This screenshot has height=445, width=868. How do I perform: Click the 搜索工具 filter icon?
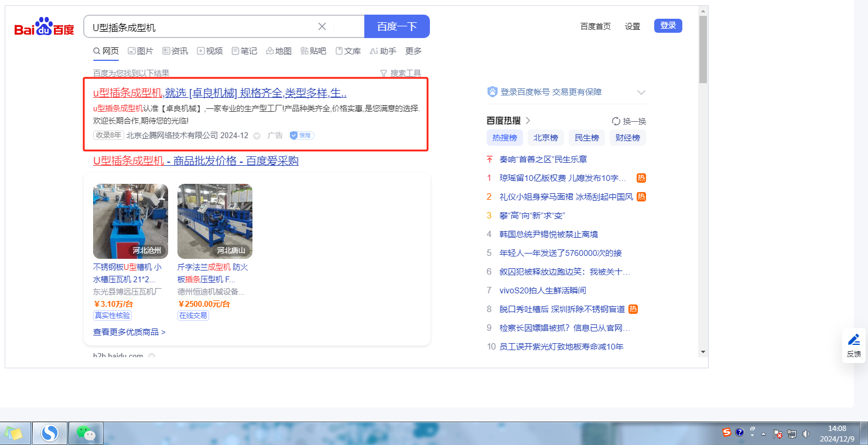point(384,73)
